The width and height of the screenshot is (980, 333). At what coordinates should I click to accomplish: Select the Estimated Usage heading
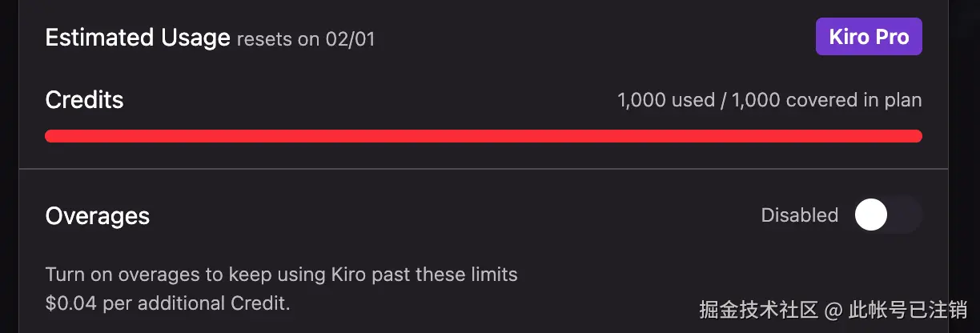(138, 38)
